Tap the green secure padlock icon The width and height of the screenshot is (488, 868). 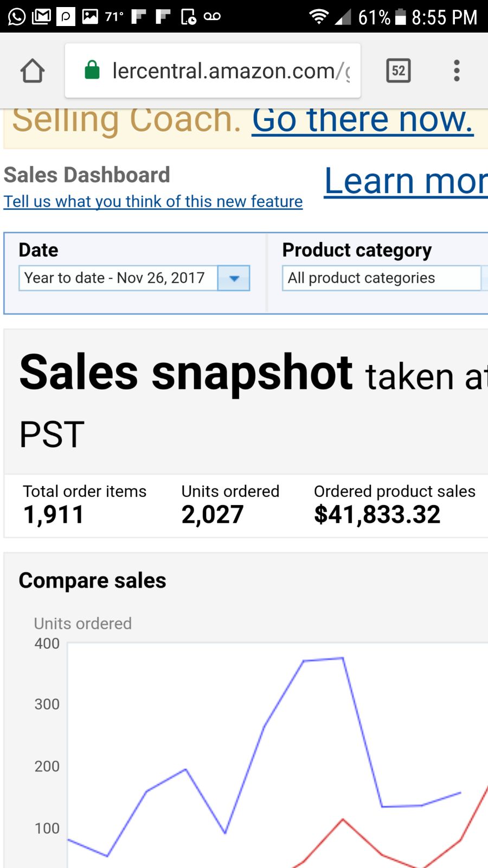(92, 71)
